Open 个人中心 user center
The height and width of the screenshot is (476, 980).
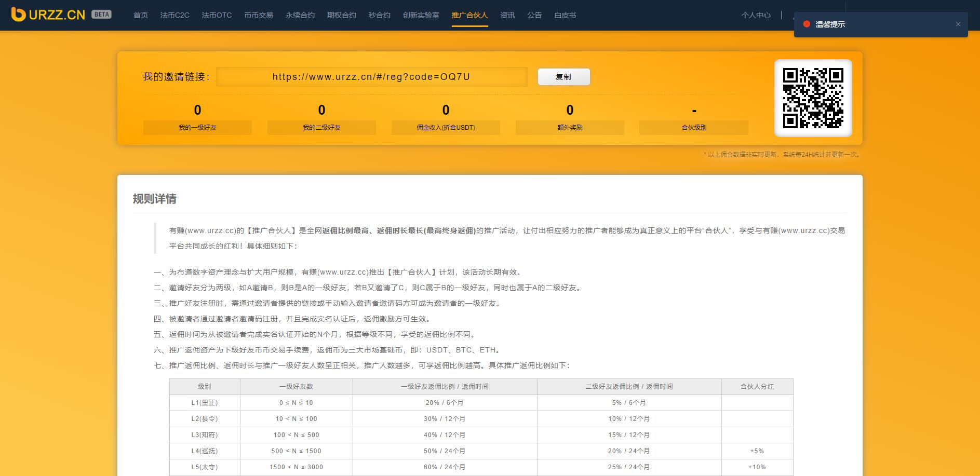[756, 15]
